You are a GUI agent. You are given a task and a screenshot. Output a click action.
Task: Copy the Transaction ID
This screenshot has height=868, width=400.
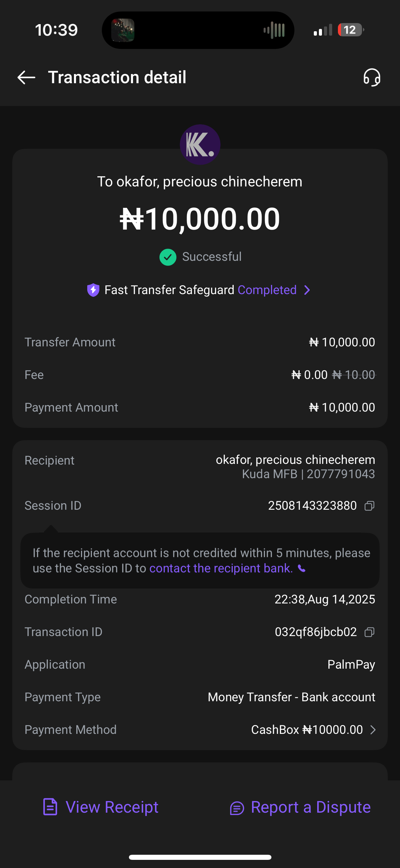coord(369,632)
